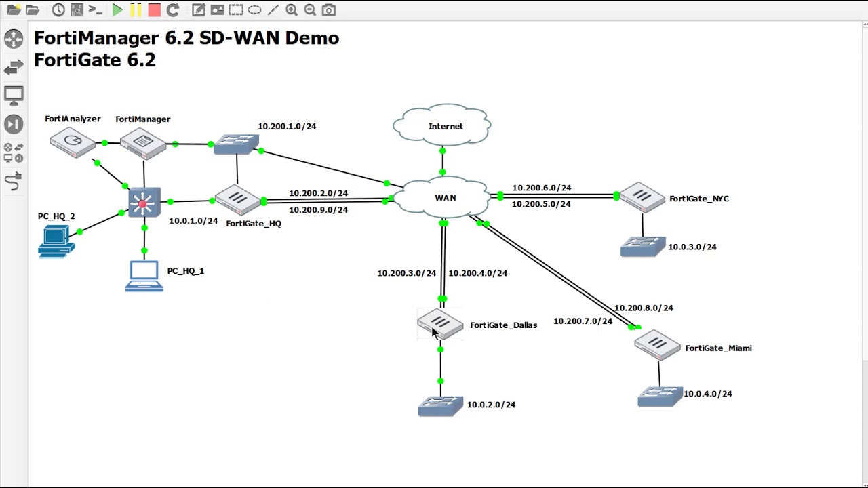Click the PC_HQ_1 name label

click(186, 271)
